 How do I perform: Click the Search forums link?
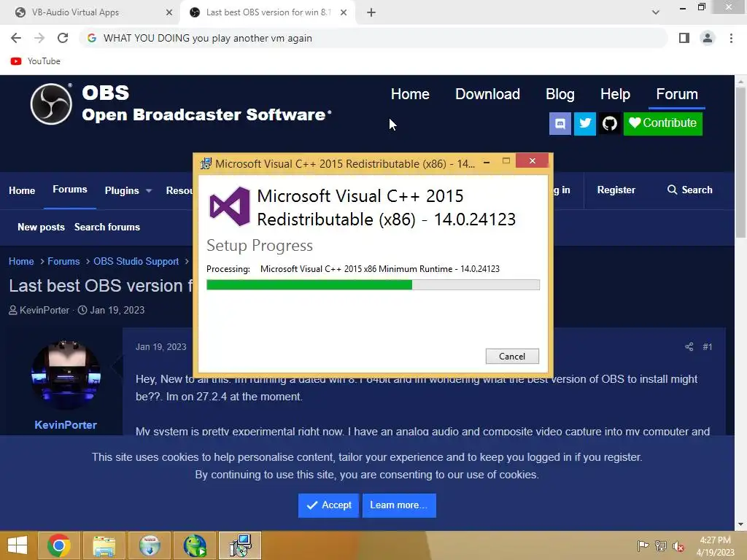click(107, 227)
